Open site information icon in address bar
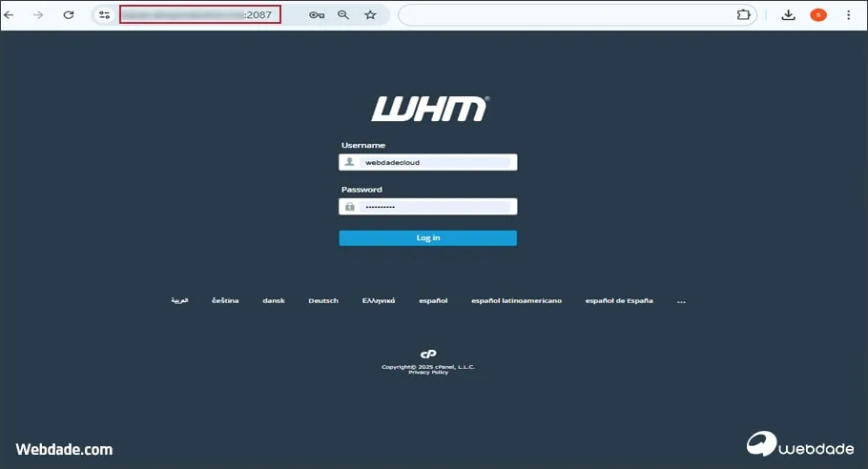868x469 pixels. (x=104, y=15)
